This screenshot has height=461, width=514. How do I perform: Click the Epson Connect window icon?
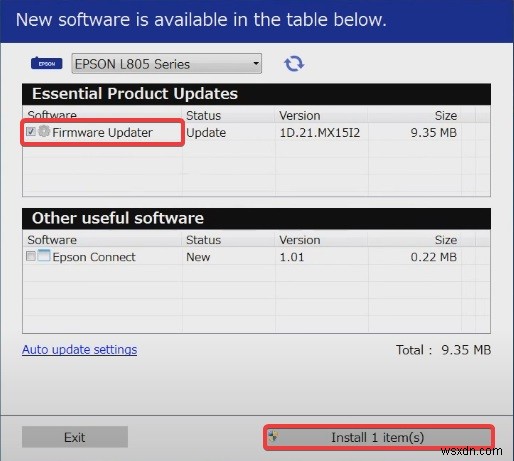[x=44, y=256]
